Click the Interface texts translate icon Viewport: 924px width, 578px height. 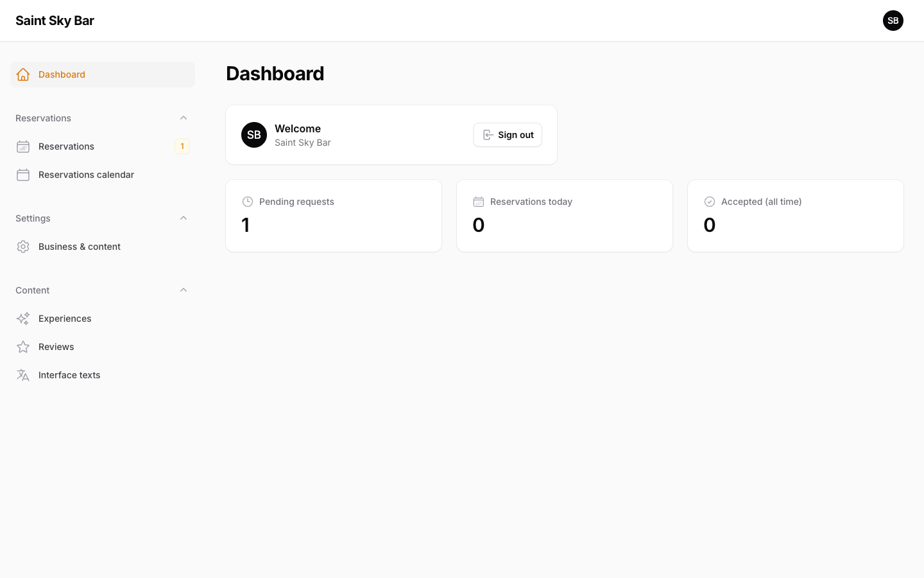click(x=23, y=375)
